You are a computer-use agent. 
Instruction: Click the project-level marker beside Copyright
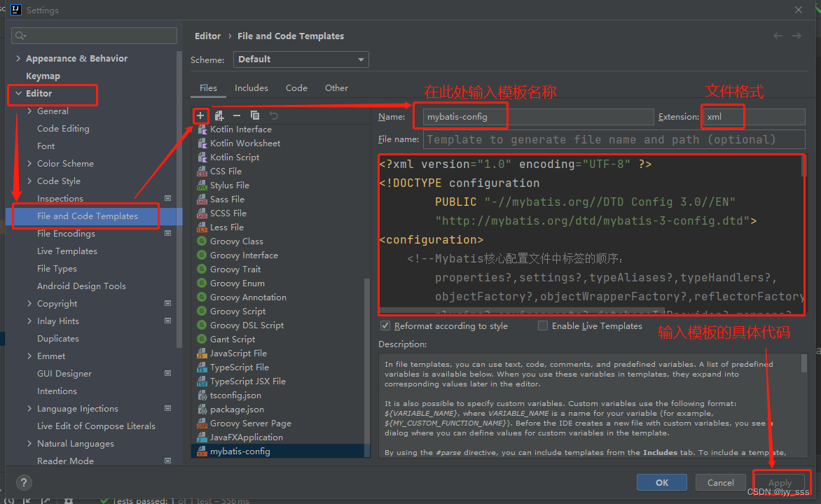tap(167, 304)
